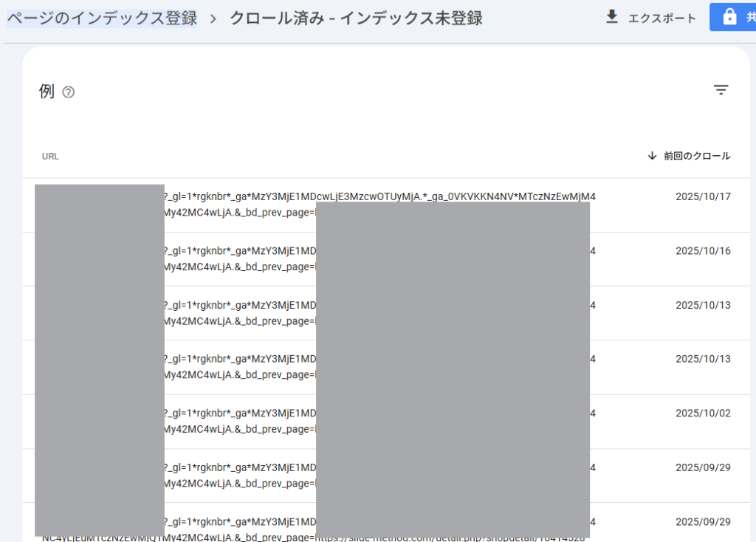Click the クロール済み - インデックス未登録 title
This screenshot has width=756, height=542.
pyautogui.click(x=356, y=18)
